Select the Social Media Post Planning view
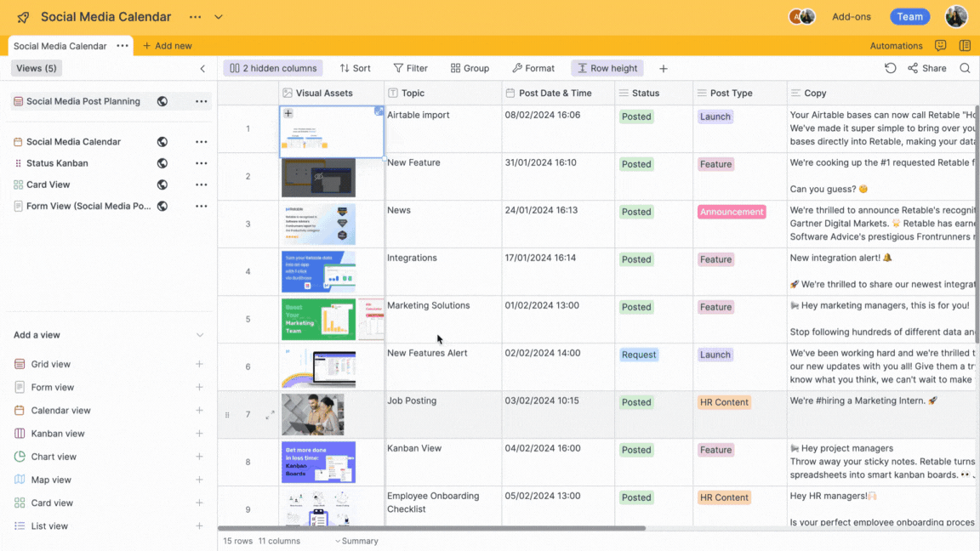The image size is (980, 551). coord(83,101)
